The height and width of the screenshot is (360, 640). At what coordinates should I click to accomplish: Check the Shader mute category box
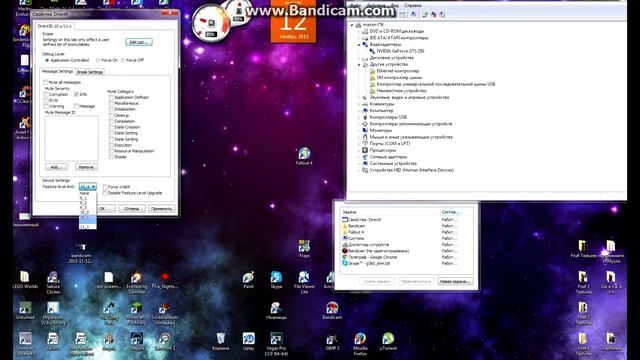pyautogui.click(x=111, y=157)
